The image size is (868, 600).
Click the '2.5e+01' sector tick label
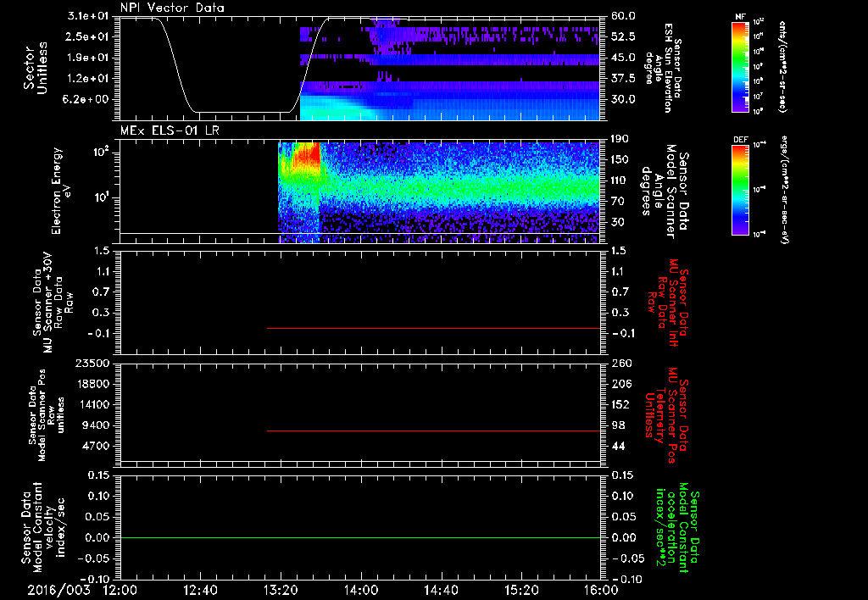coord(88,36)
